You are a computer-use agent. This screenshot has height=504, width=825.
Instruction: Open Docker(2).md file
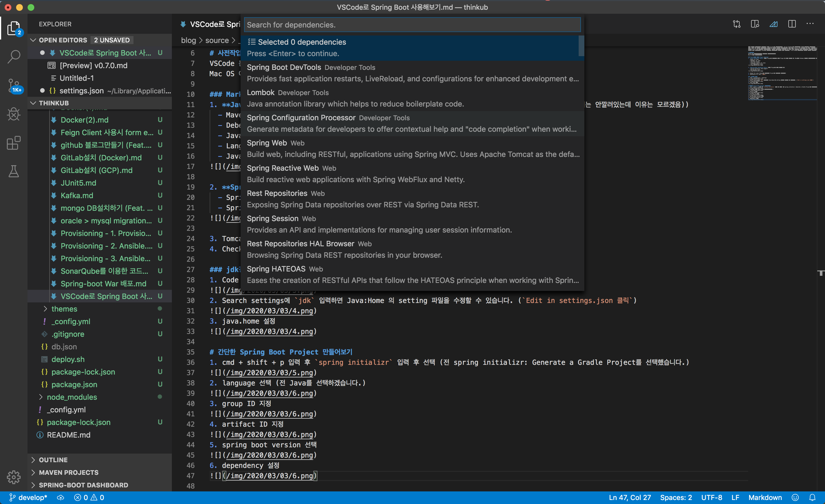click(x=100, y=120)
